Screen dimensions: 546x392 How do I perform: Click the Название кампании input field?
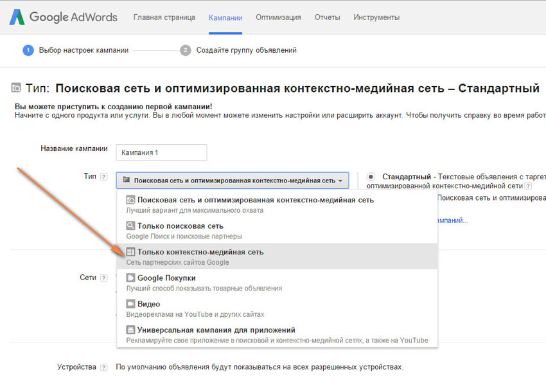pos(162,152)
